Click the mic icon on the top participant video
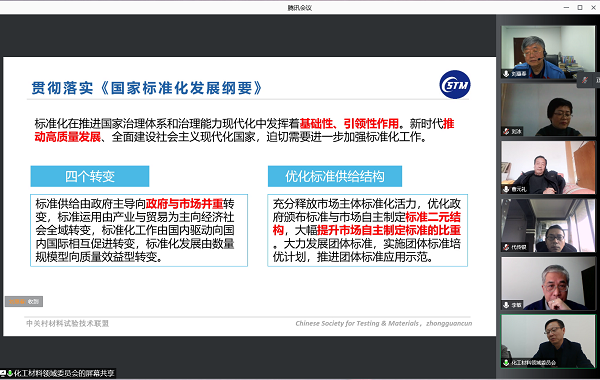 click(x=506, y=73)
